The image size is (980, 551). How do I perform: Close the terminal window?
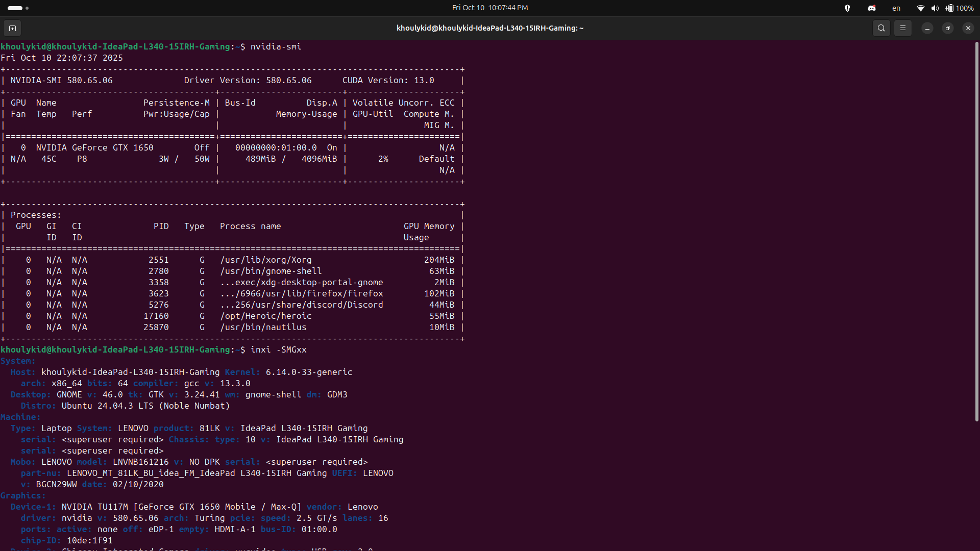tap(968, 28)
